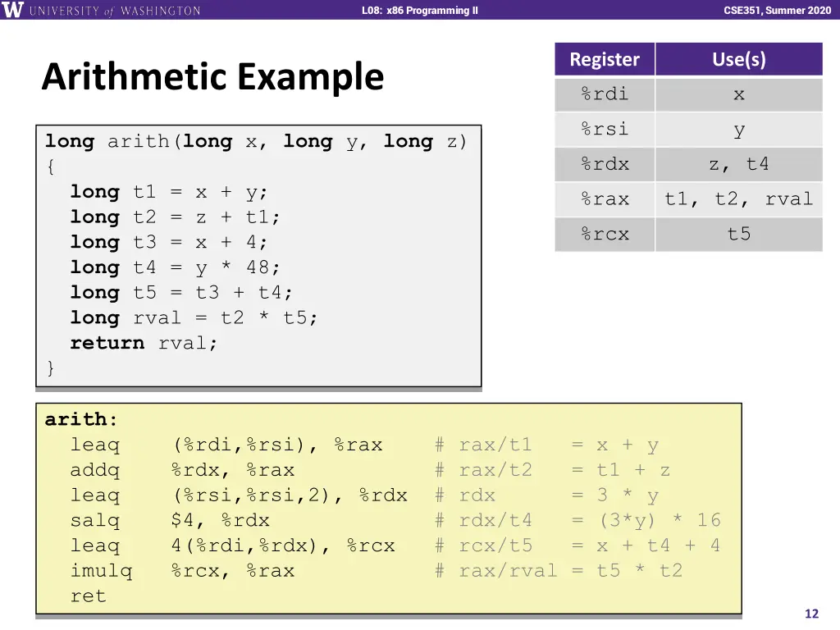Click the comment '# rcx/t5 = x + t4 + 4'
Image resolution: width=840 pixels, height=630 pixels.
click(577, 546)
